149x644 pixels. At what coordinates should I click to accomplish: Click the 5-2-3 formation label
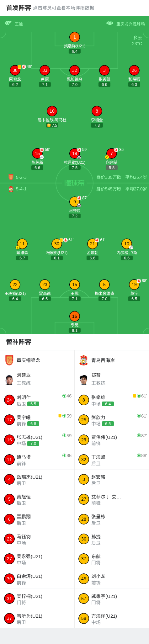click(21, 177)
